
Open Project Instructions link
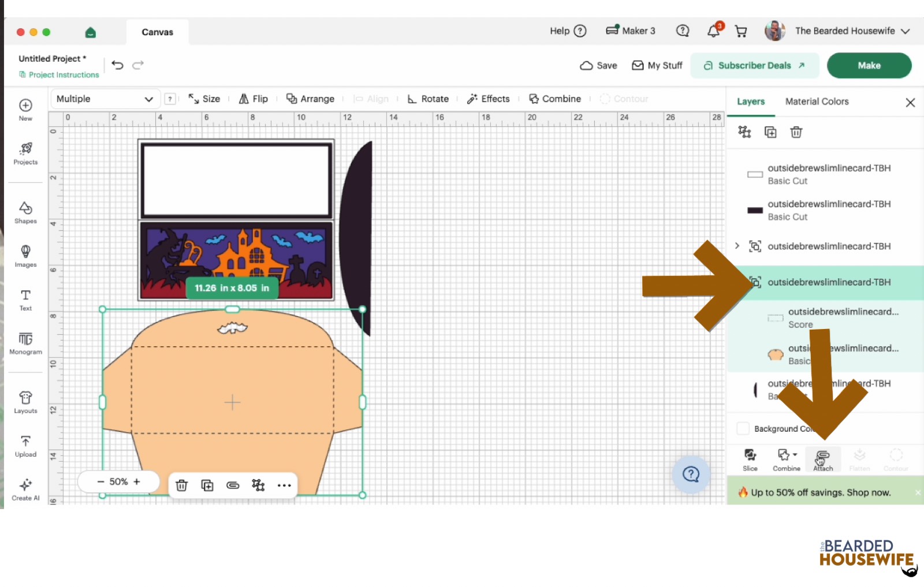point(59,74)
